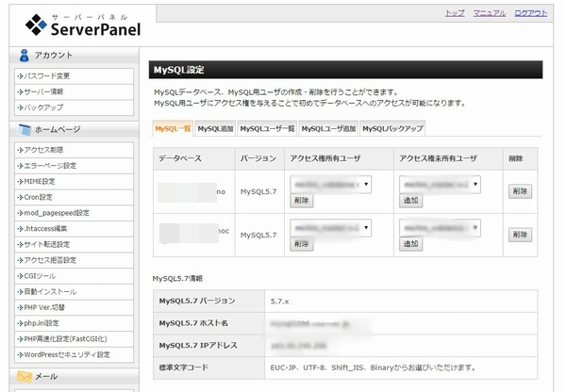The width and height of the screenshot is (566, 392).
Task: Open アクセス拒否設定 menu item
Action: pyautogui.click(x=74, y=260)
